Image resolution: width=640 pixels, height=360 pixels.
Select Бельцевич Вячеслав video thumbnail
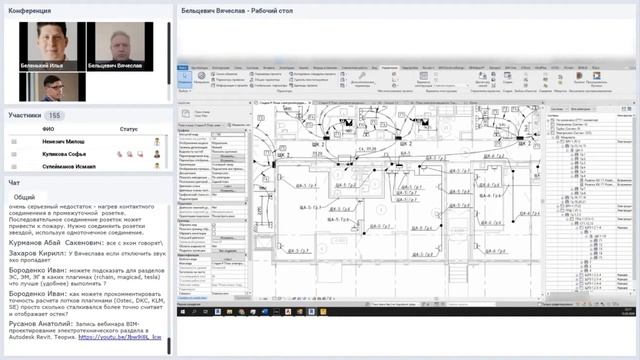pos(120,47)
